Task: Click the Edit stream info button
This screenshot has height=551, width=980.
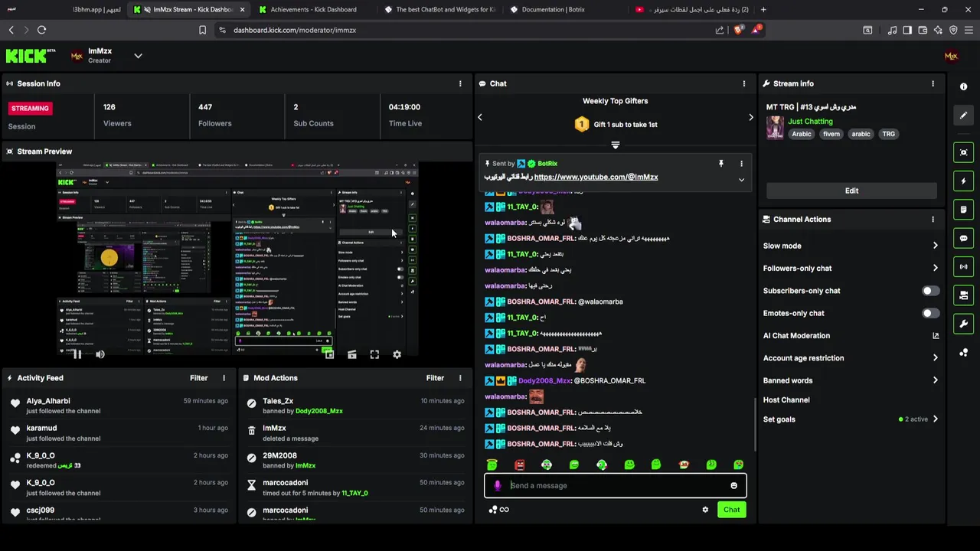Action: 851,191
